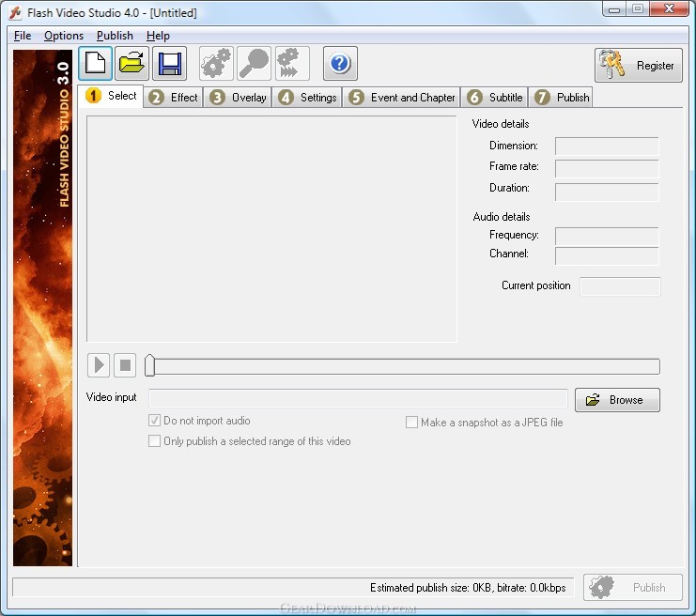Switch to the Select tab
Image resolution: width=696 pixels, height=616 pixels.
[112, 96]
